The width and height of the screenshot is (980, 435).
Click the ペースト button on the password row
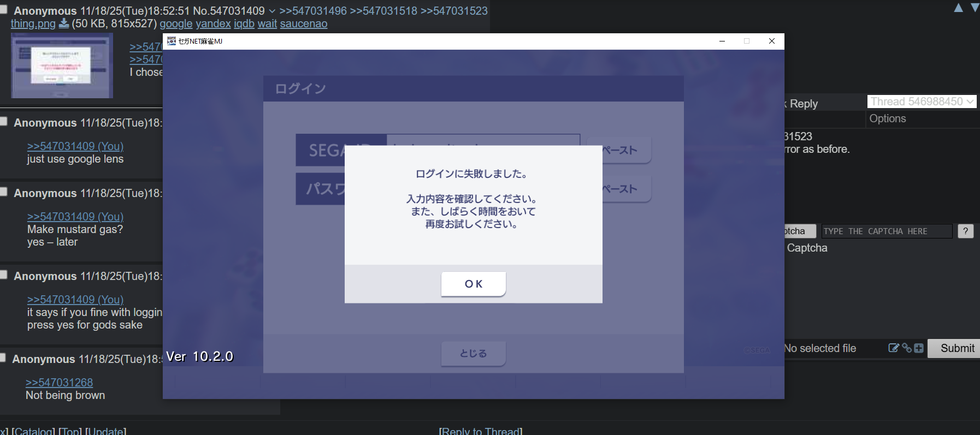pos(619,189)
